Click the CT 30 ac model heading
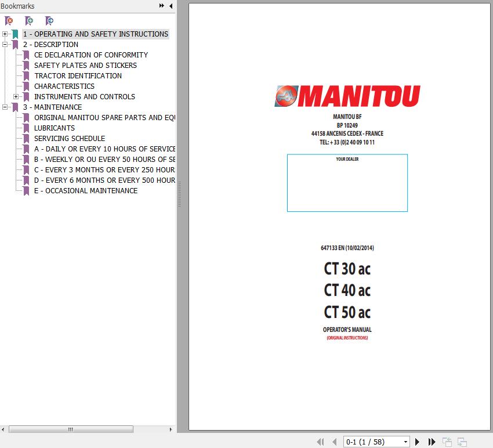 [x=347, y=269]
